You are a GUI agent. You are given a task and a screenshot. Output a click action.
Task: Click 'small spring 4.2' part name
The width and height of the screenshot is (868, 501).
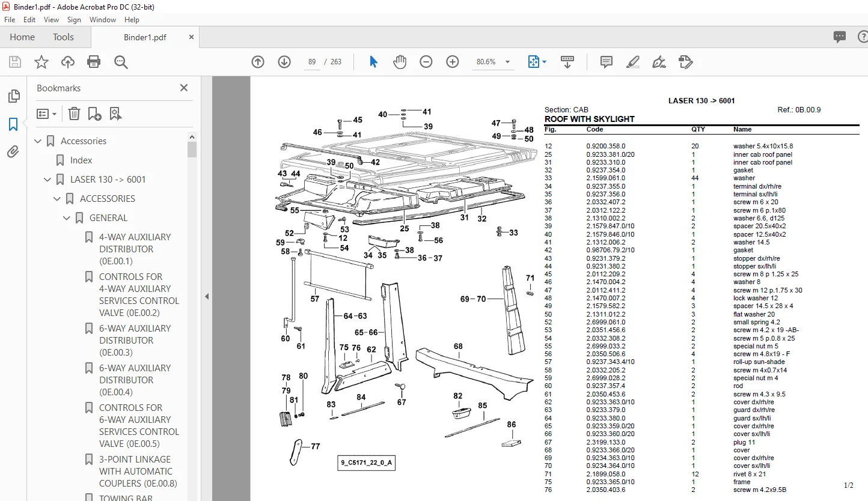(756, 322)
